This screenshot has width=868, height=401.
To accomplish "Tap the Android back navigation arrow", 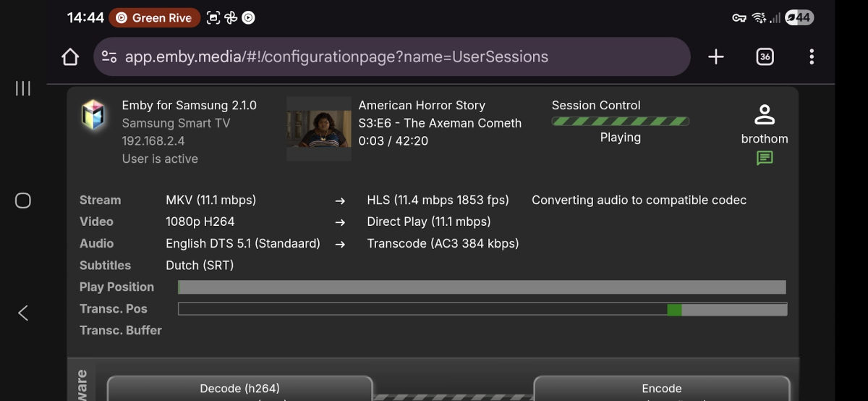I will click(x=23, y=313).
